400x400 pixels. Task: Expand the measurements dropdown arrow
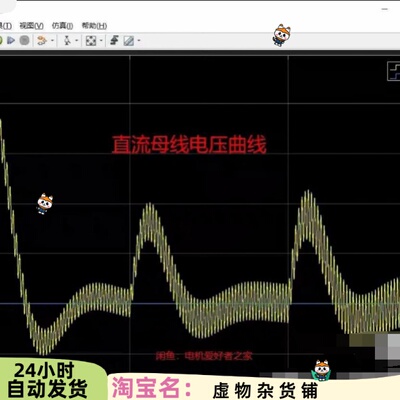tap(139, 41)
